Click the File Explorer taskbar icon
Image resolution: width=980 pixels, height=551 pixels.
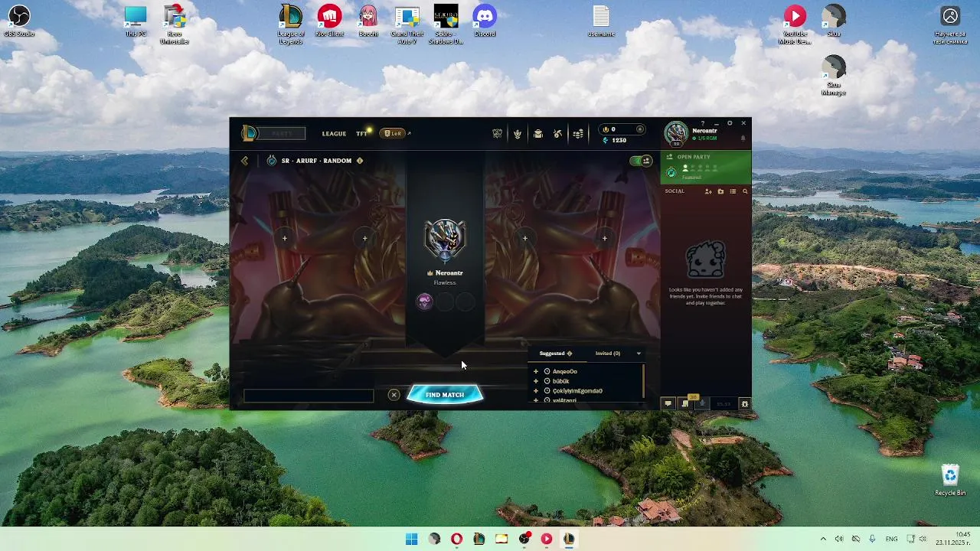(501, 539)
